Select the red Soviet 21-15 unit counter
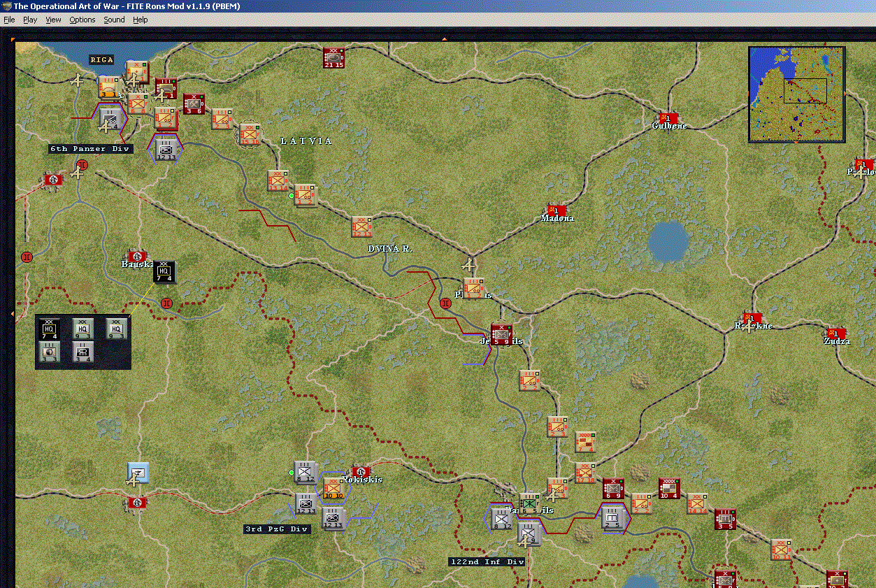The image size is (876, 588). coord(333,58)
